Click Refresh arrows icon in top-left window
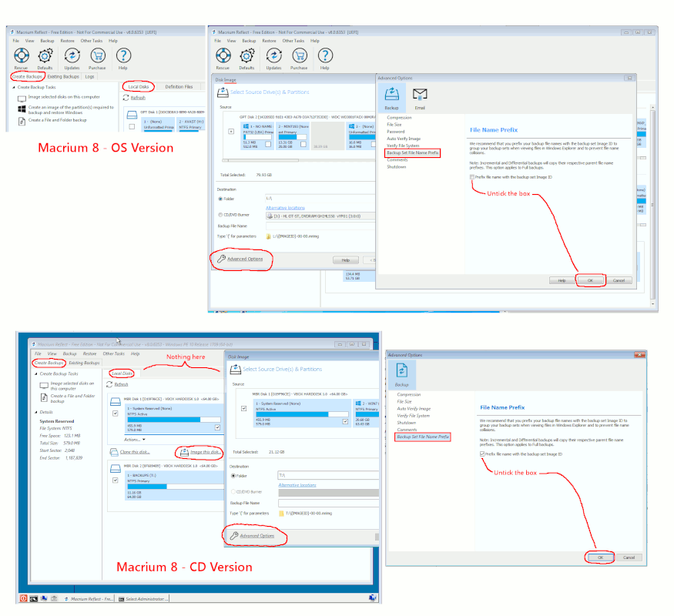674x616 pixels. coord(126,98)
